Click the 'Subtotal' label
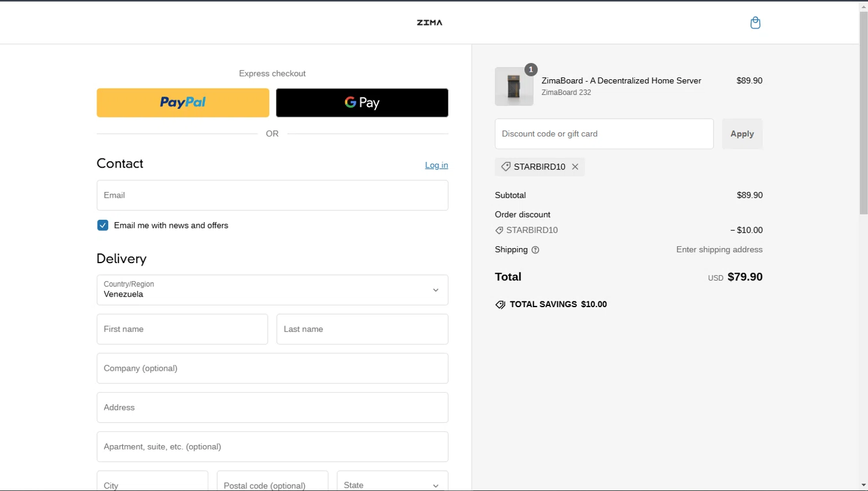 pyautogui.click(x=510, y=195)
